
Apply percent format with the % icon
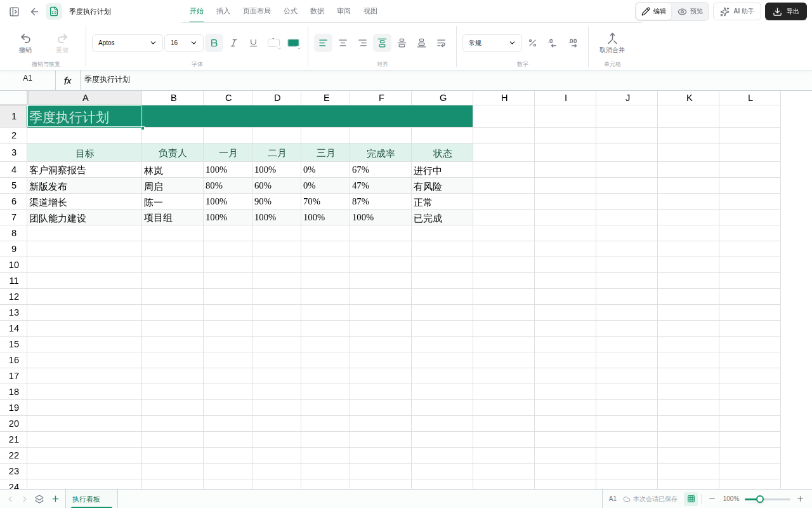pyautogui.click(x=532, y=43)
